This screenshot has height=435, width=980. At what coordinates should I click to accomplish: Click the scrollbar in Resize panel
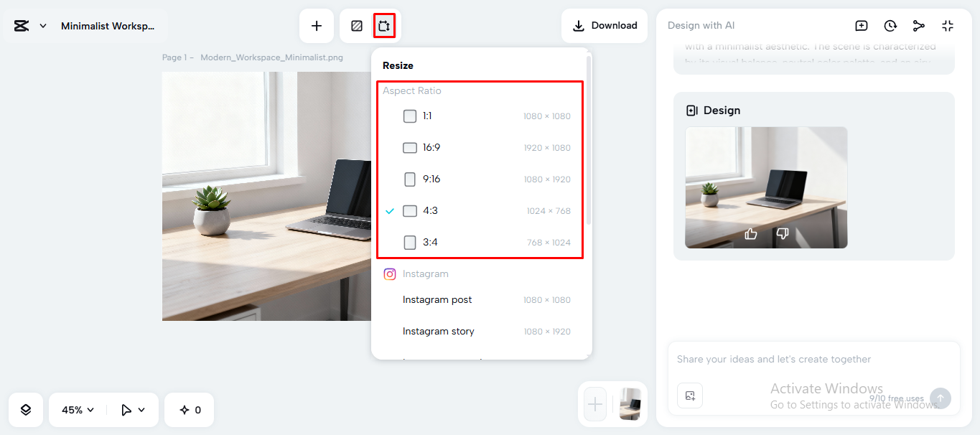589,140
